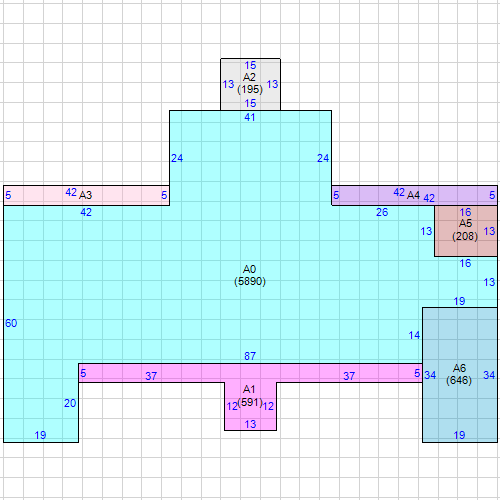Click the top 15 dimension in A2
This screenshot has height=500, width=500.
tap(250, 65)
